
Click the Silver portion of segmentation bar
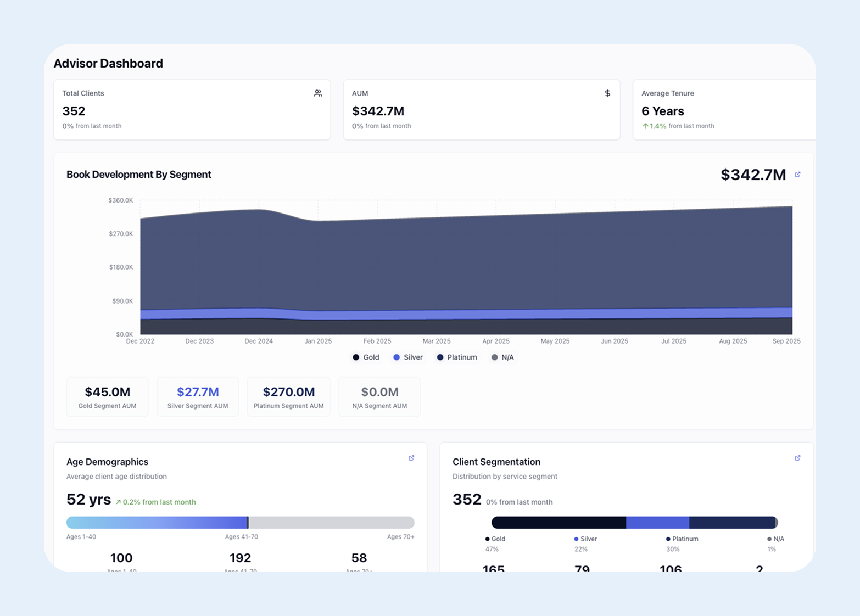(x=657, y=522)
